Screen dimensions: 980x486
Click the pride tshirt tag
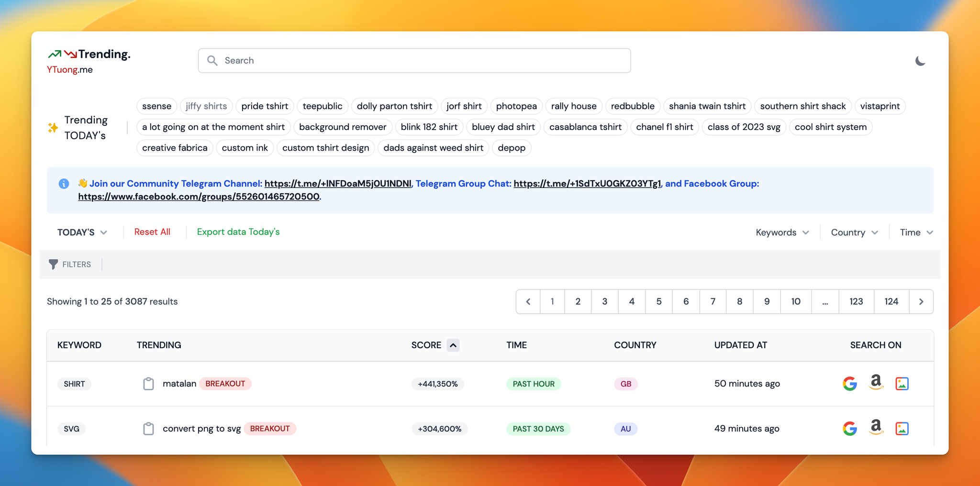click(x=265, y=106)
